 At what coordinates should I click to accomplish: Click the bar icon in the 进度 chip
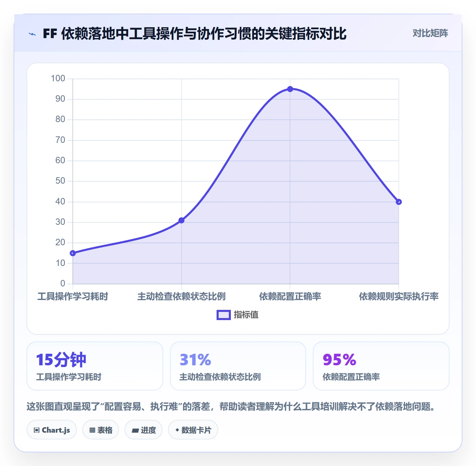click(135, 431)
